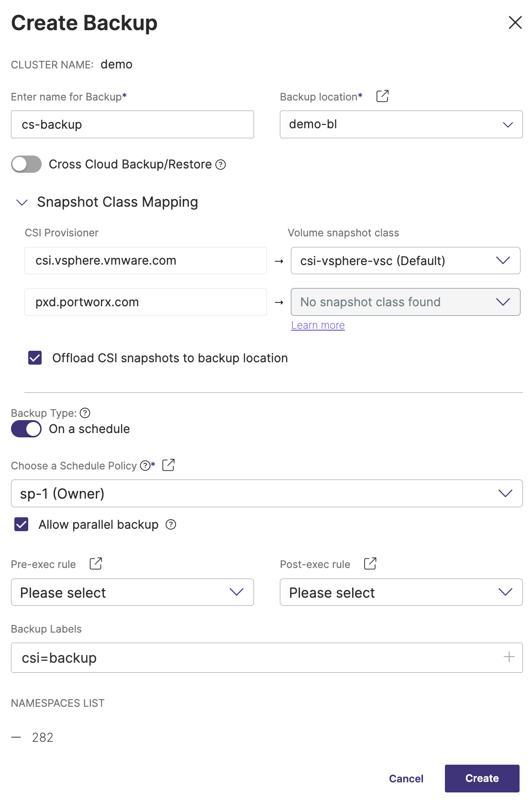Click the cs-backup name input field

pos(132,124)
